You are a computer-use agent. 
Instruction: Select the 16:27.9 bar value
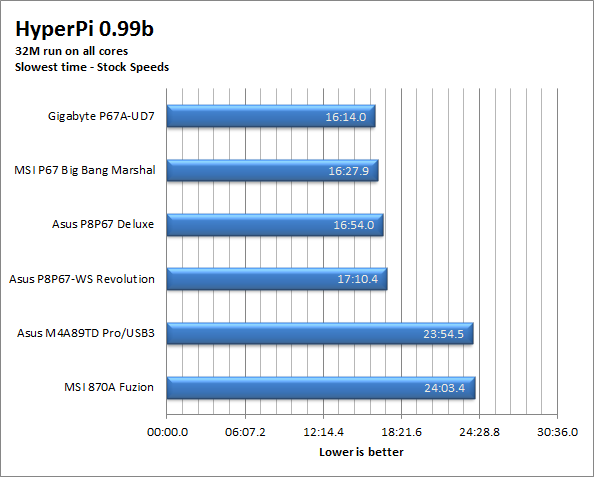click(x=349, y=171)
